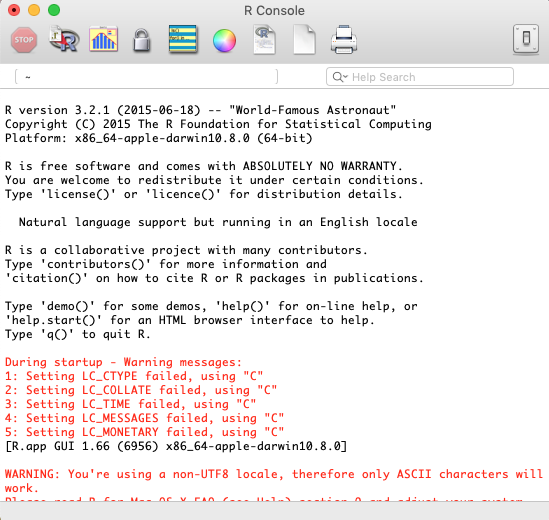Viewport: 549px width, 520px height.
Task: Click the Platform x86_64-apple-darwin line
Action: pos(159,138)
